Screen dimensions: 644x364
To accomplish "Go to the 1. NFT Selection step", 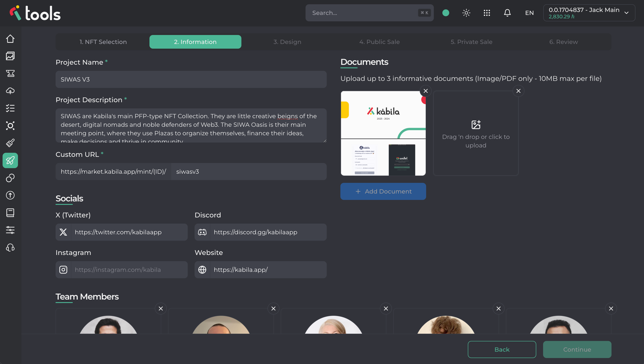I will pos(103,42).
